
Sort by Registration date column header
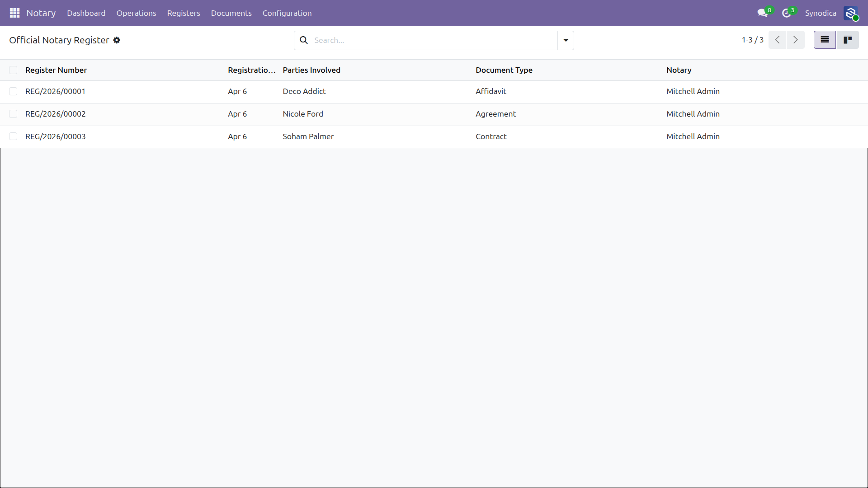pos(251,70)
